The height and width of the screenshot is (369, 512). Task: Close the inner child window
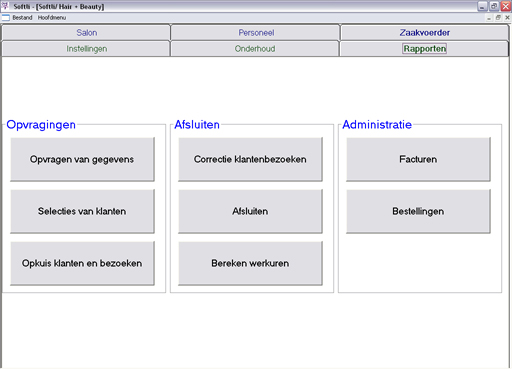[507, 18]
